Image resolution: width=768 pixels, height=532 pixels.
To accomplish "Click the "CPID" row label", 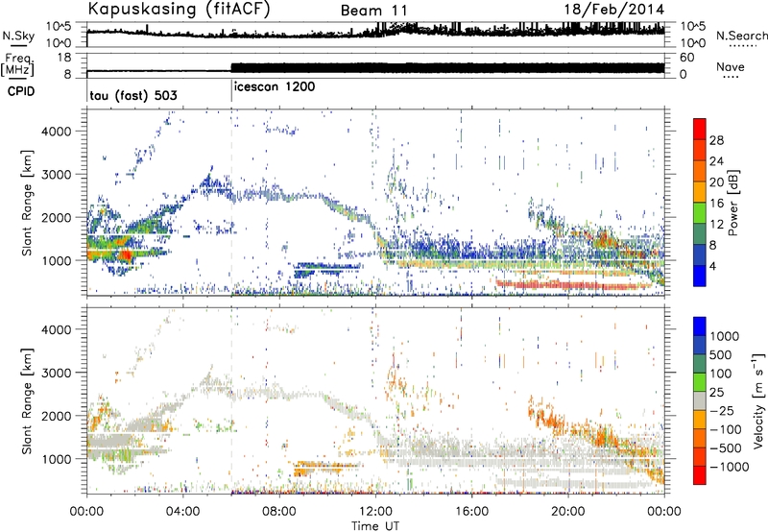I will pyautogui.click(x=21, y=91).
